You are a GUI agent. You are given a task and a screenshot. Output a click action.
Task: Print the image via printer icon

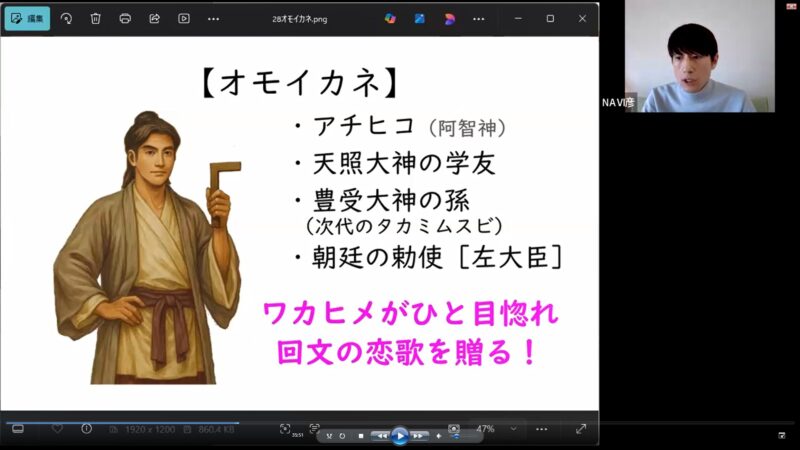125,19
